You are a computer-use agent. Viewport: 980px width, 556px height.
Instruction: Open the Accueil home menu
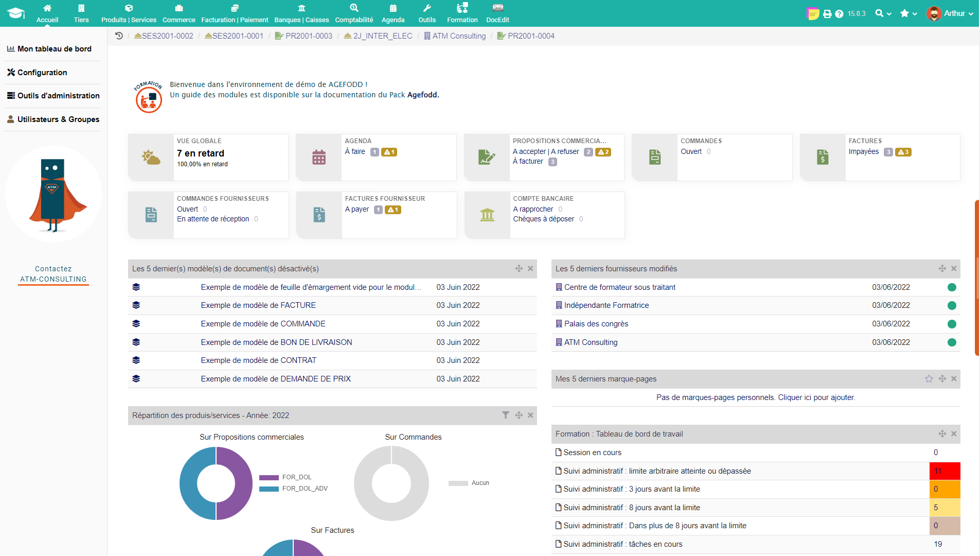pyautogui.click(x=47, y=13)
